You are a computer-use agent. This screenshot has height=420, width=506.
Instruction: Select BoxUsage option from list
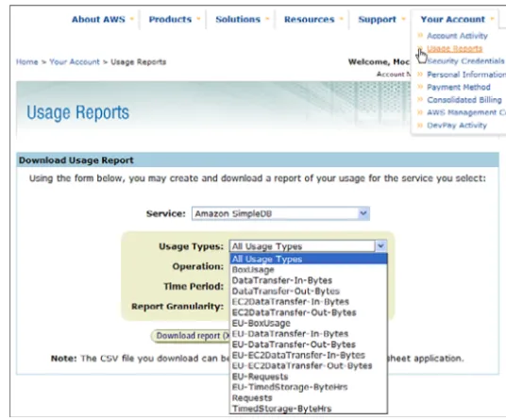pyautogui.click(x=309, y=270)
